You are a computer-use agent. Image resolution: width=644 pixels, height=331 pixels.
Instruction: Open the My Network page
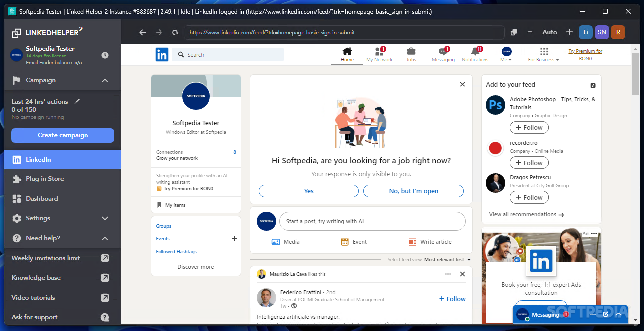coord(379,55)
